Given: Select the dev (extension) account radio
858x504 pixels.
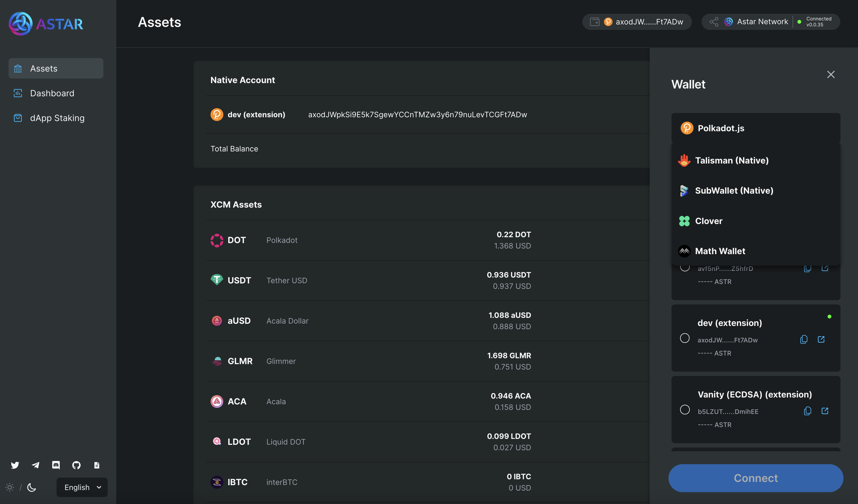Looking at the screenshot, I should coord(685,338).
